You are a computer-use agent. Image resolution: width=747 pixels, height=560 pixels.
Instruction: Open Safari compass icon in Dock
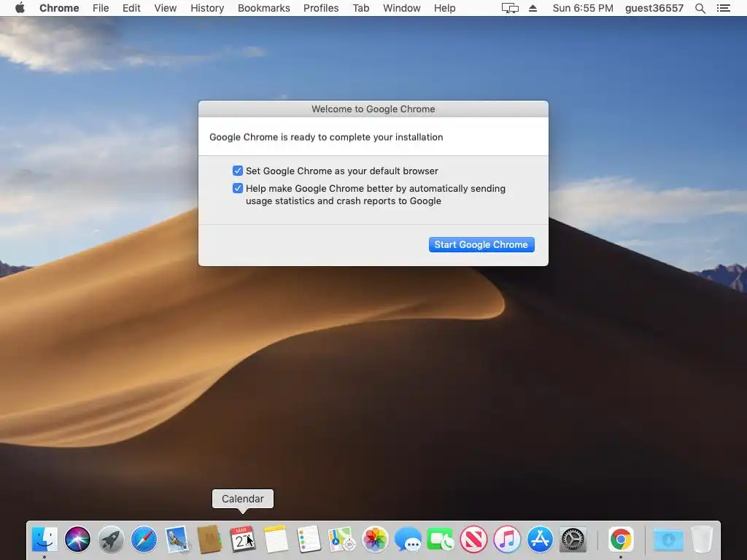[144, 540]
